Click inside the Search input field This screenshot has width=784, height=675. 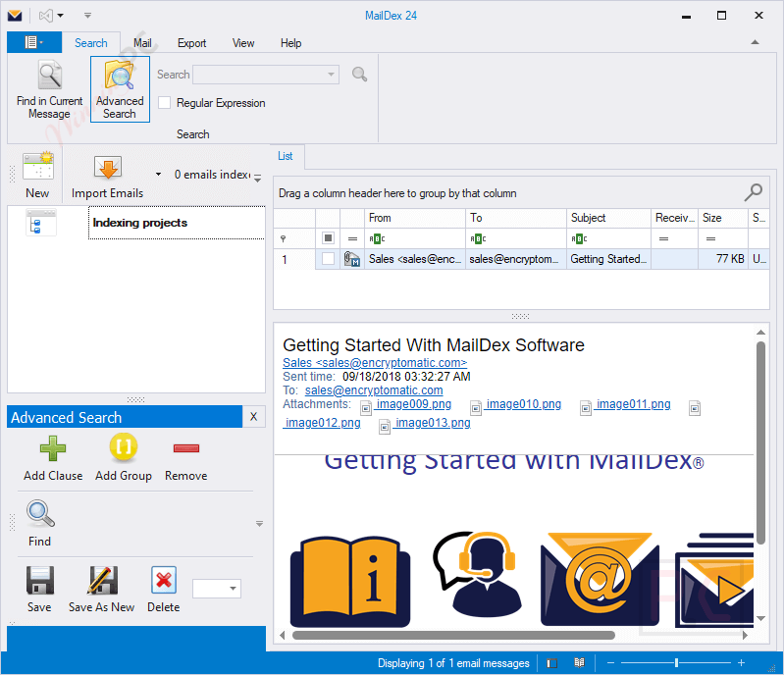click(x=259, y=75)
